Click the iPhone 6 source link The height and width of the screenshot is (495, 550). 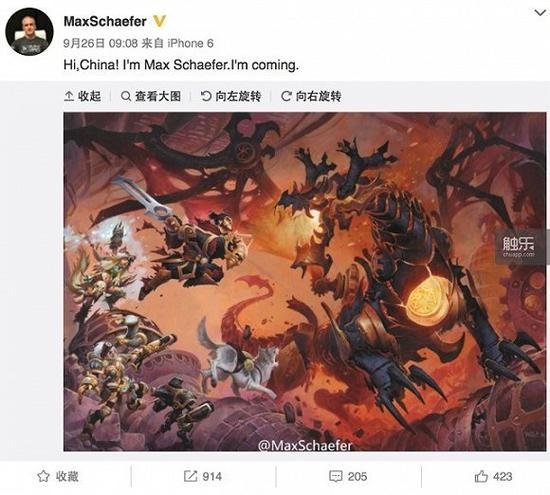click(x=190, y=43)
